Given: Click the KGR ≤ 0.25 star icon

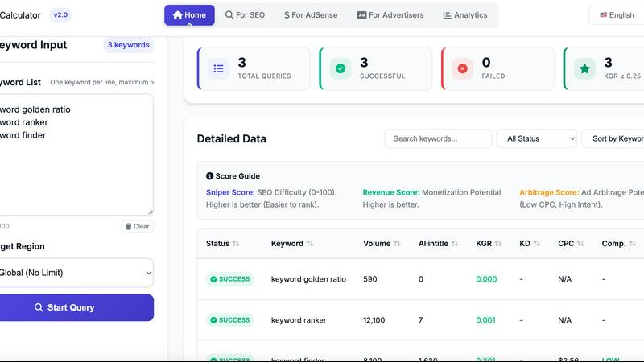Looking at the screenshot, I should 584,68.
